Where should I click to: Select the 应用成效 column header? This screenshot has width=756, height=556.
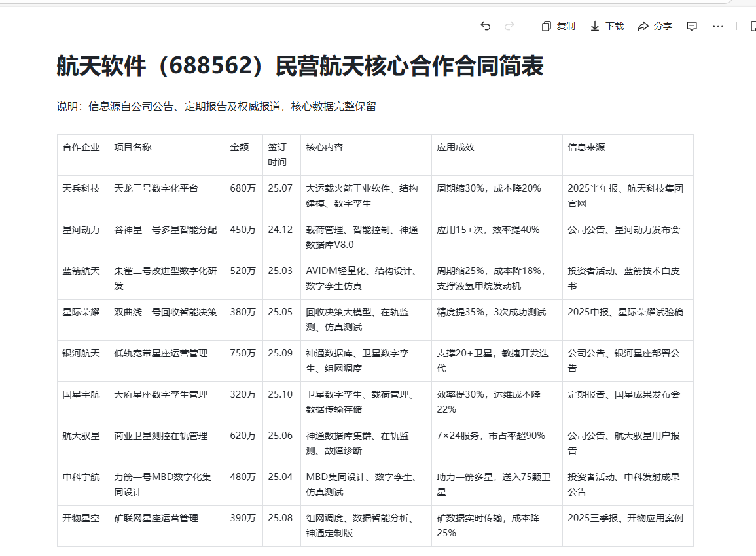497,154
